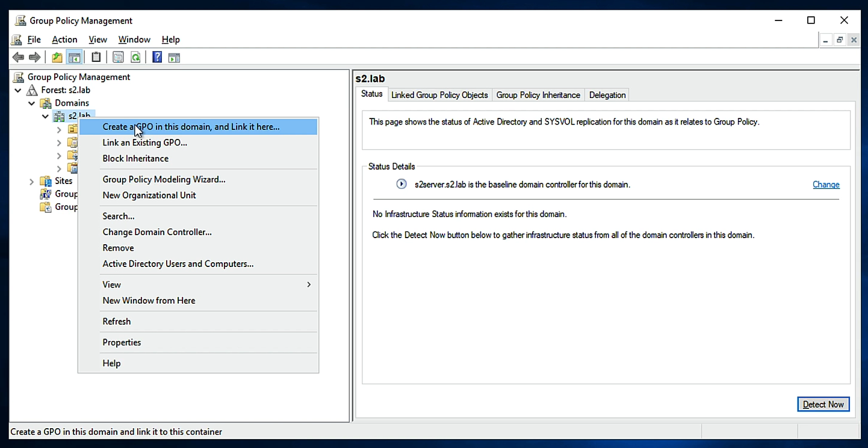
Task: Click the Back arrow toolbar icon
Action: 18,58
